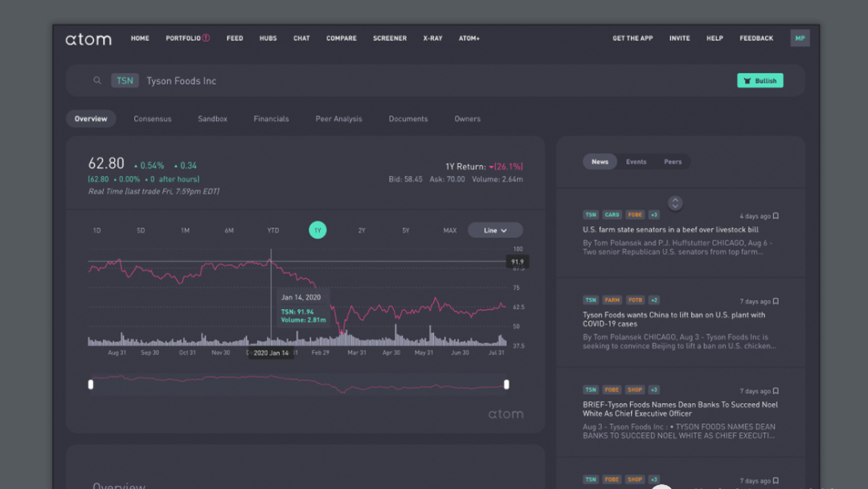Click GET THE APP link

[x=633, y=39]
